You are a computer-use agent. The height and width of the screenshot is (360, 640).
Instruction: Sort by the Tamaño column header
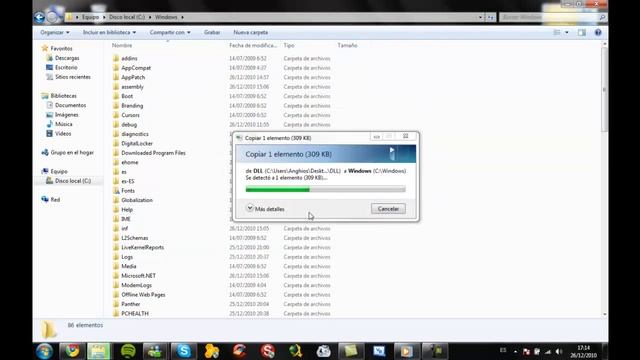(347, 45)
